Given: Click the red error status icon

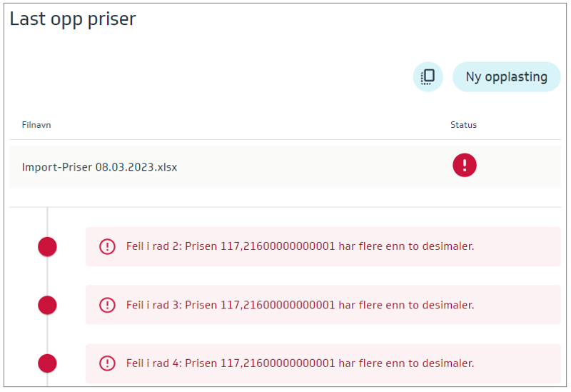Looking at the screenshot, I should 464,166.
